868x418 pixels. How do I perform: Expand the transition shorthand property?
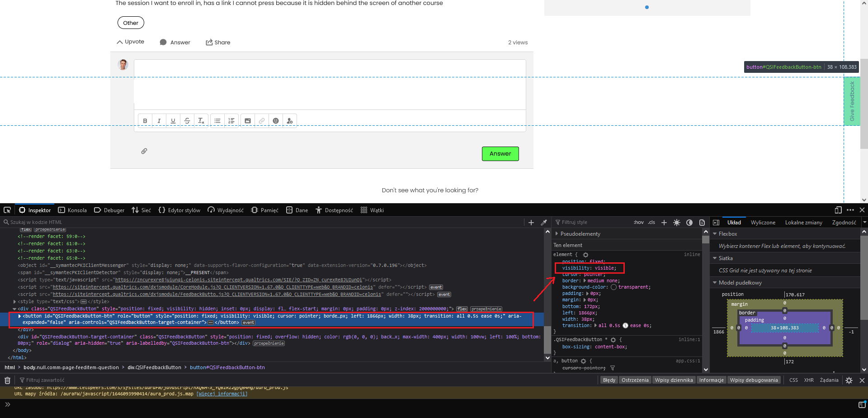595,326
